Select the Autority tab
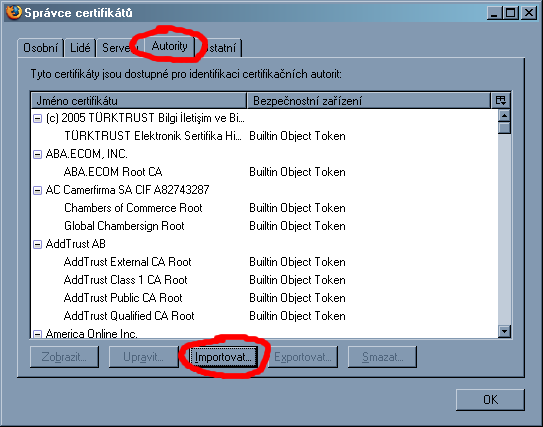Viewport: 543px width, 427px height. coord(169,46)
